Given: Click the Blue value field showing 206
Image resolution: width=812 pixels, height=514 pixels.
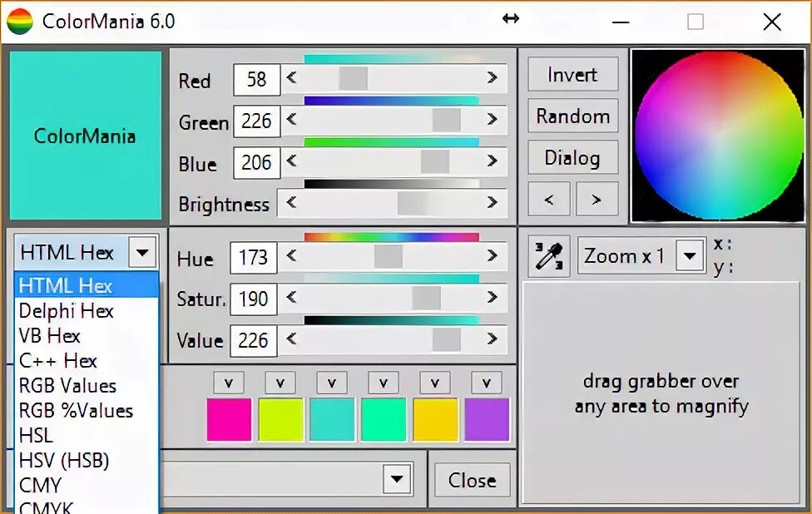Looking at the screenshot, I should pyautogui.click(x=257, y=162).
